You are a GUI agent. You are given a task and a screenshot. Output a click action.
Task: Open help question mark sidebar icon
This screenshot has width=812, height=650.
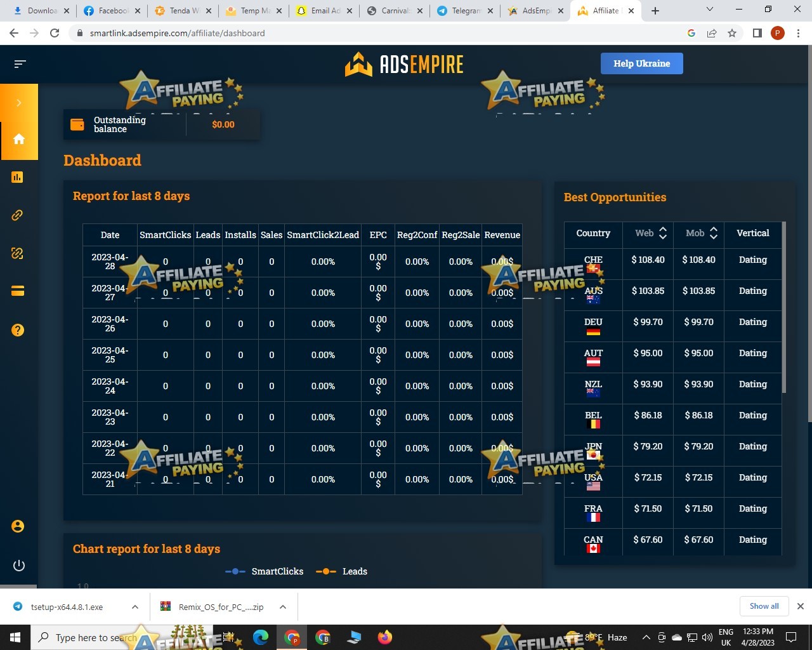click(18, 330)
